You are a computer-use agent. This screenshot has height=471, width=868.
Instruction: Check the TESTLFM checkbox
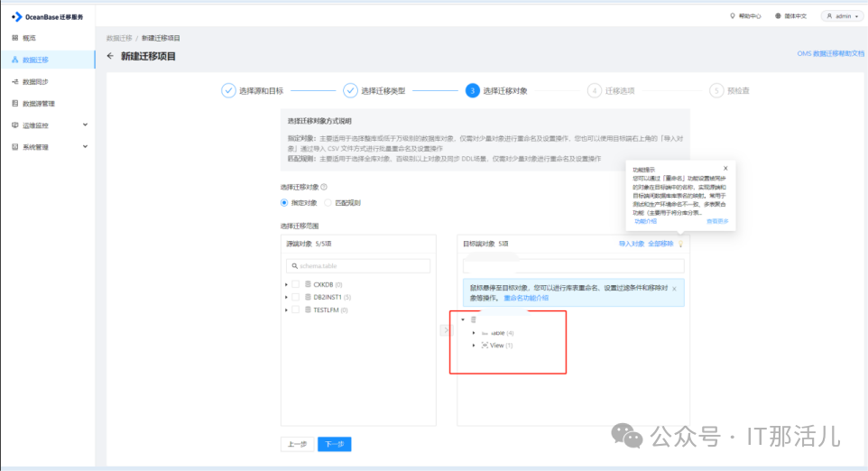(296, 310)
